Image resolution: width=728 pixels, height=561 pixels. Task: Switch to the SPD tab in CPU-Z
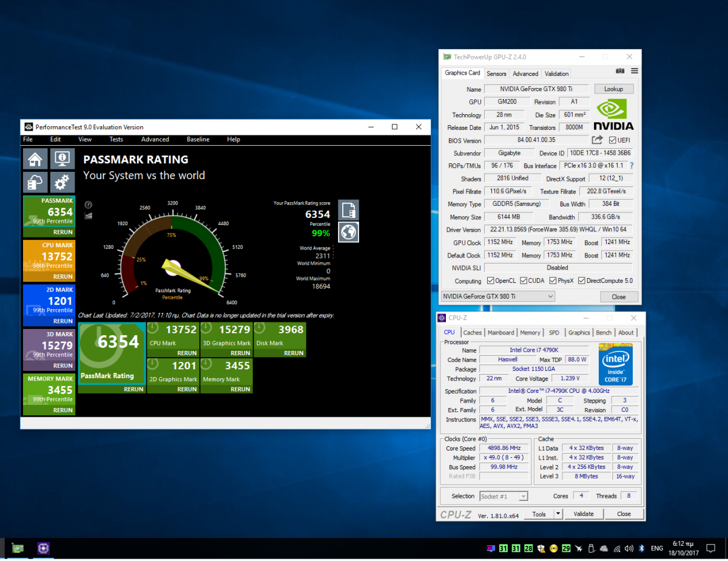[x=554, y=333]
